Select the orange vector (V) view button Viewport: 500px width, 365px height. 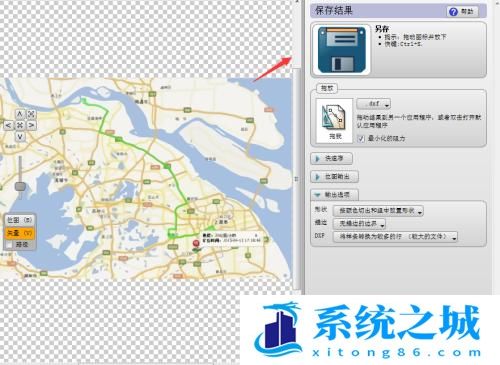[x=20, y=233]
